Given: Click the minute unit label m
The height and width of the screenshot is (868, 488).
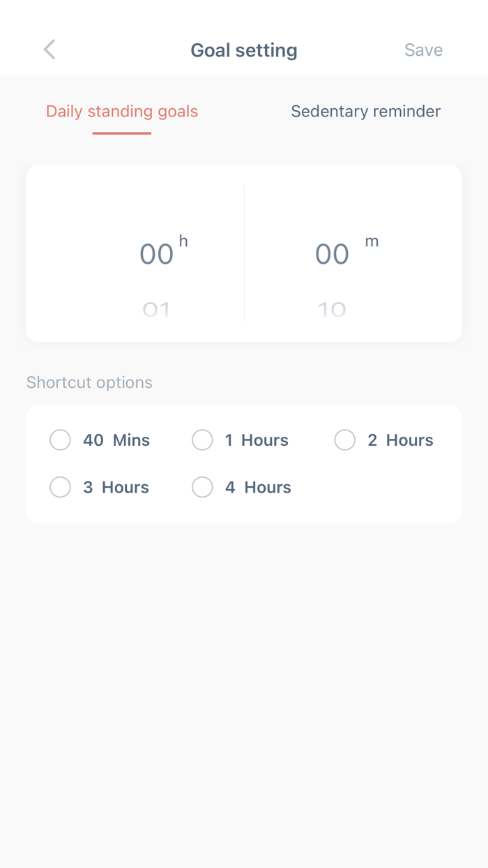Looking at the screenshot, I should coord(372,241).
